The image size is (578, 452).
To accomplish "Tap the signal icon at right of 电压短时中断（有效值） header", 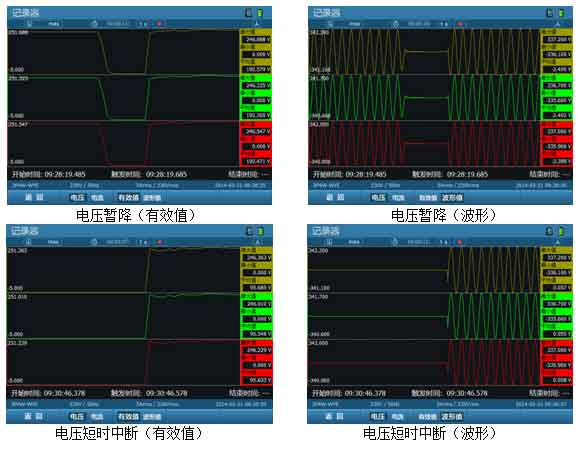I will click(x=258, y=242).
